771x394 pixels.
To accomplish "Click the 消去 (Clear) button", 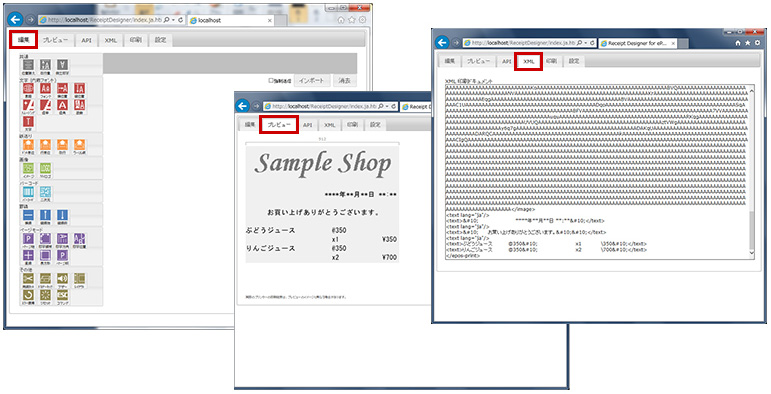I will pyautogui.click(x=345, y=81).
